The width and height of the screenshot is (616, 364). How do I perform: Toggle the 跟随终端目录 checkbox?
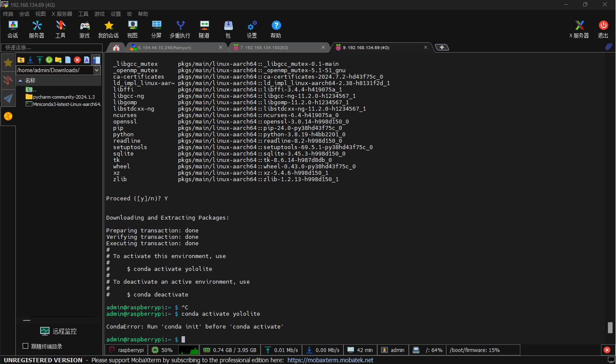click(x=25, y=346)
